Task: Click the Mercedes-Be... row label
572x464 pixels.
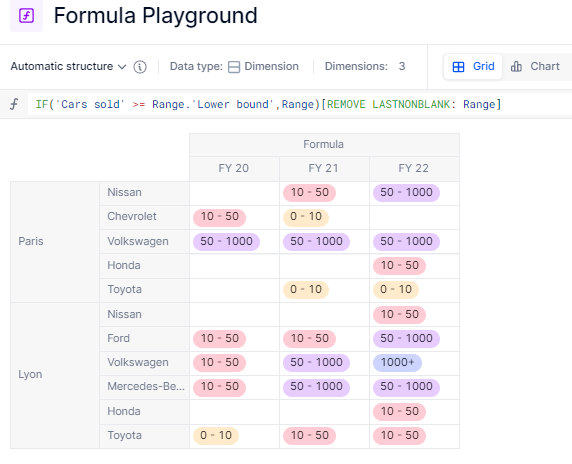Action: coord(146,386)
